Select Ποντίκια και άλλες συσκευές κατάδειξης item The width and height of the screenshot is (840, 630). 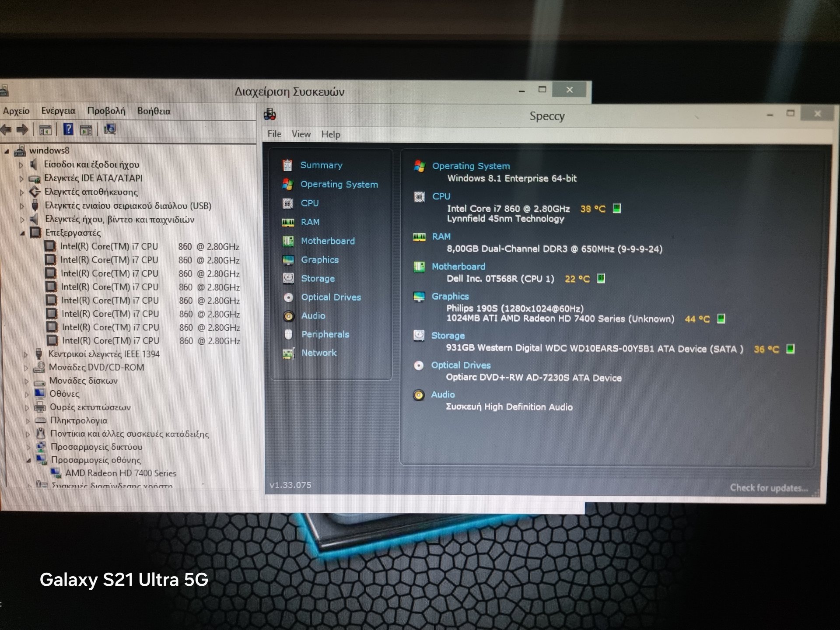point(129,434)
